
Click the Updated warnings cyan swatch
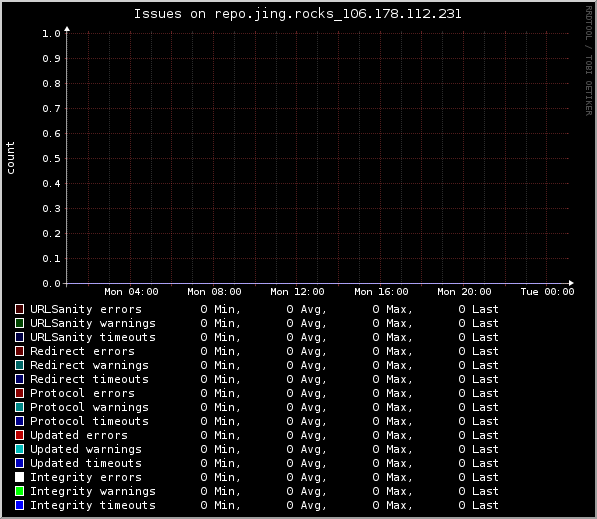(x=19, y=449)
